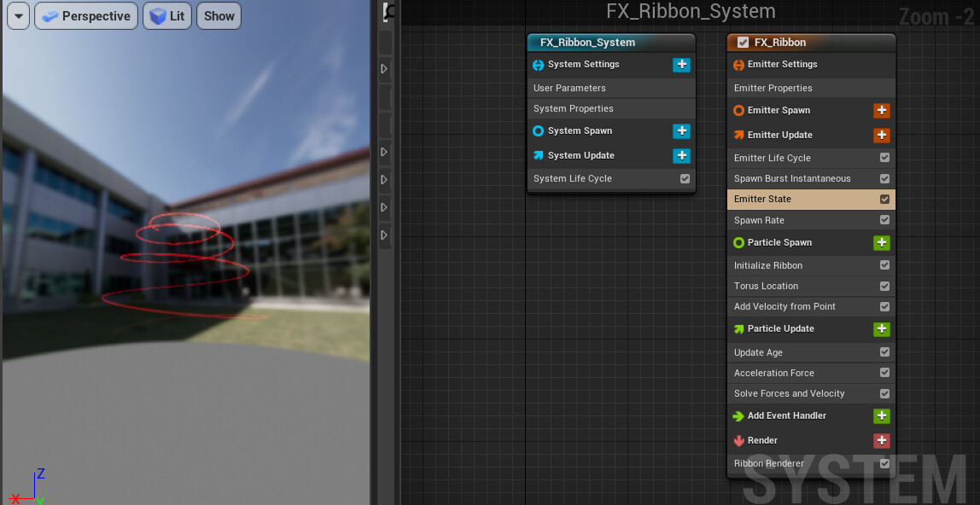Image resolution: width=980 pixels, height=505 pixels.
Task: Select the Add Velocity from Point label
Action: (x=785, y=306)
